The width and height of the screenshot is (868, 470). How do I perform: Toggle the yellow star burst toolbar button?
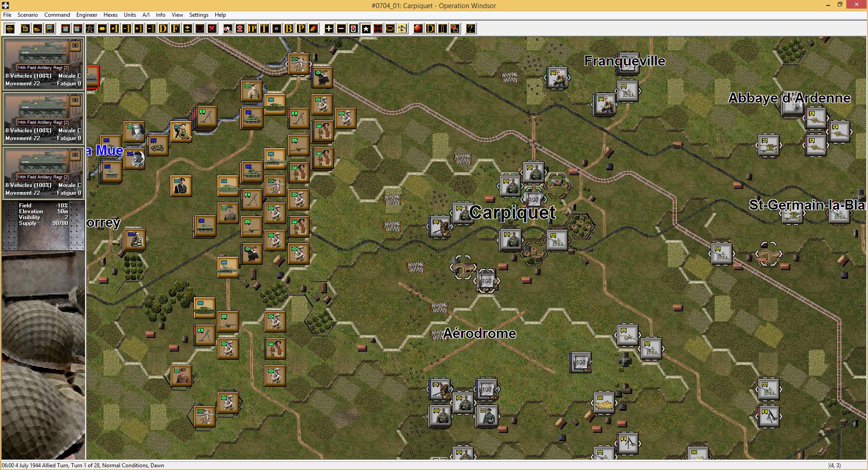tap(90, 29)
